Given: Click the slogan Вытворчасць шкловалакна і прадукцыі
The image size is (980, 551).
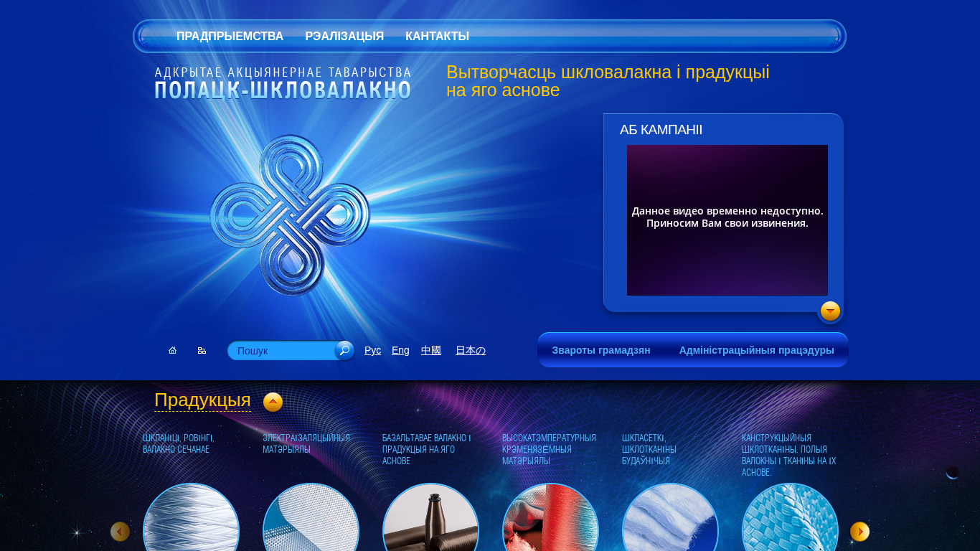Looking at the screenshot, I should coord(608,81).
